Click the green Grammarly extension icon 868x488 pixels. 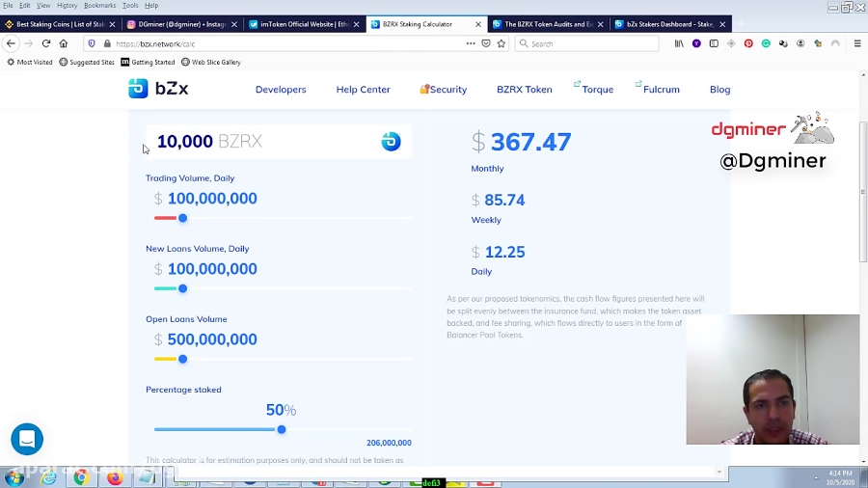766,43
